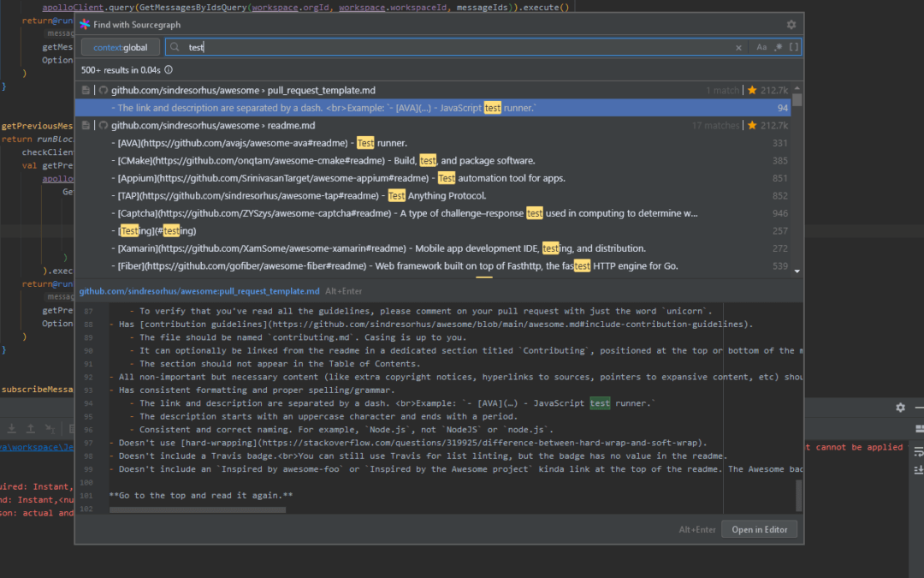
Task: Click preview line about contribution guidelines
Action: click(x=431, y=325)
